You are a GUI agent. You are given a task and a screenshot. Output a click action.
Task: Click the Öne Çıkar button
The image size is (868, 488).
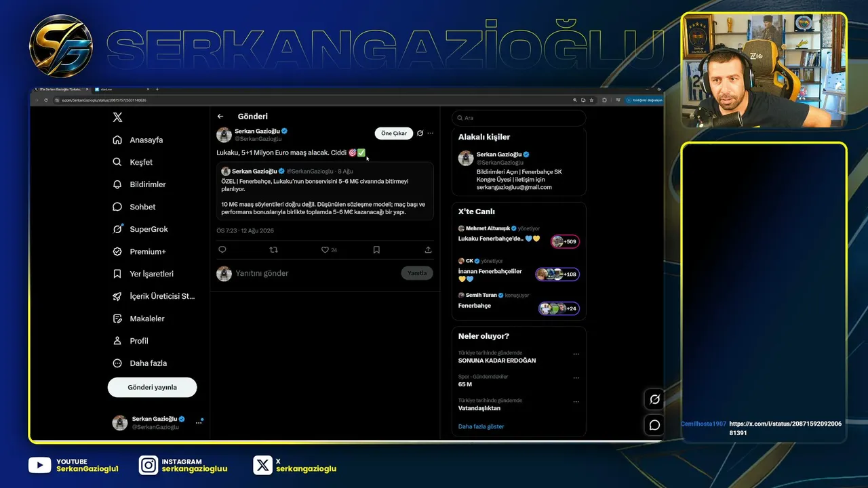click(x=393, y=134)
